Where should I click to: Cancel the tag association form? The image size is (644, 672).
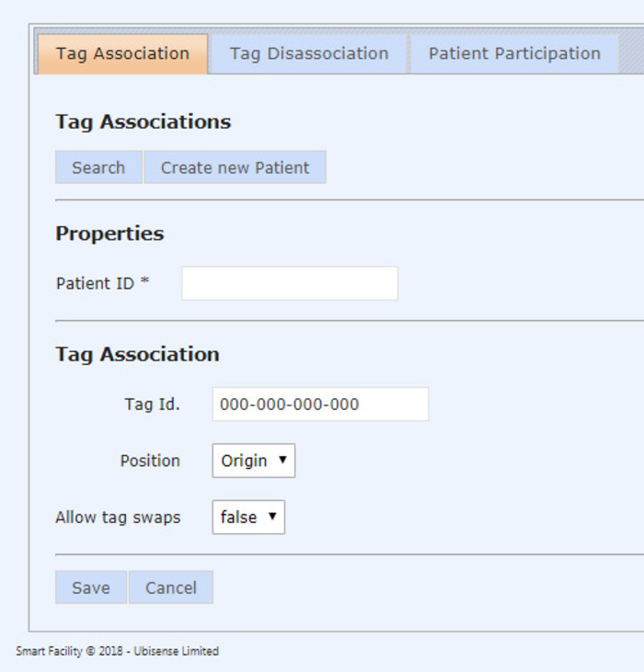[x=171, y=587]
